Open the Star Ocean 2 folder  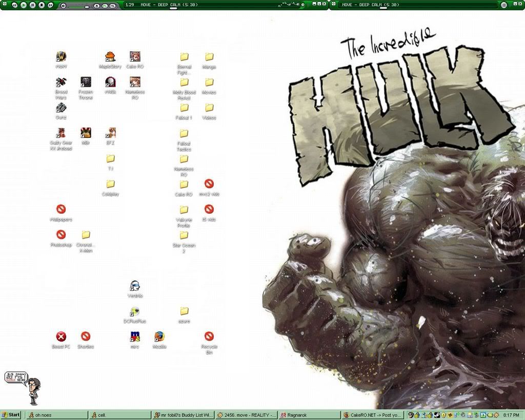click(x=184, y=242)
